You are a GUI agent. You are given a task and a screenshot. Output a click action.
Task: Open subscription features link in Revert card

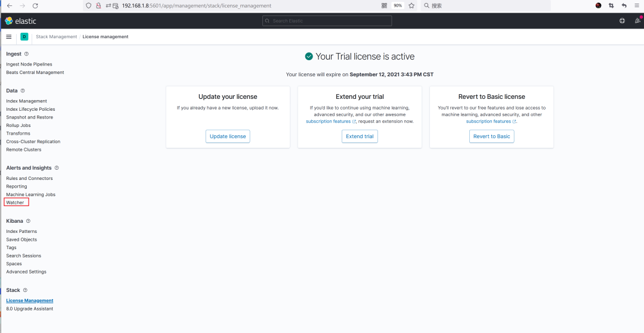[x=491, y=122]
